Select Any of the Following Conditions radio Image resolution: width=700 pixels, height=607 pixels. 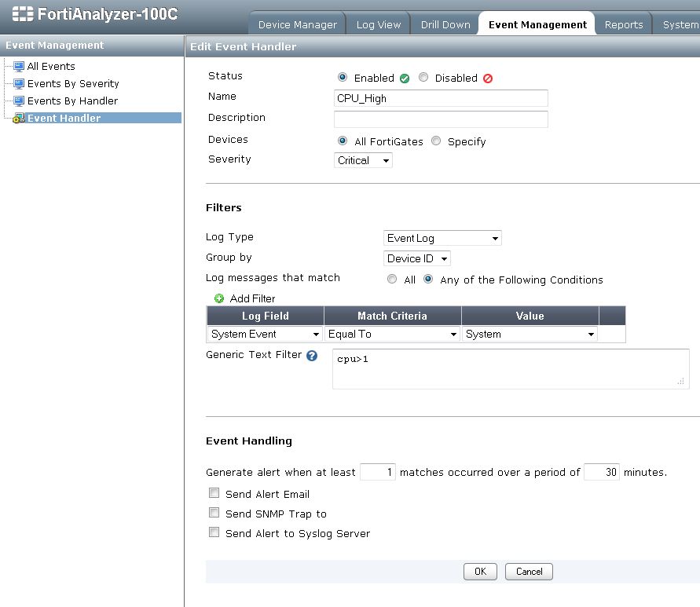pos(428,279)
